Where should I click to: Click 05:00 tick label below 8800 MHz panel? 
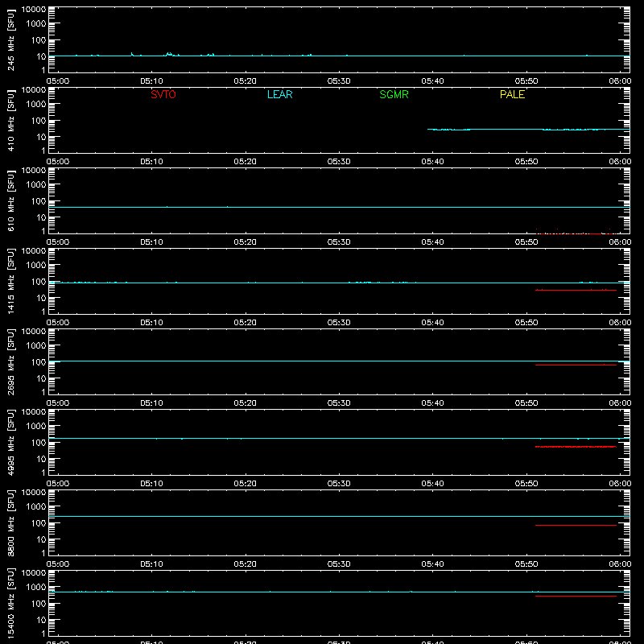pos(58,564)
